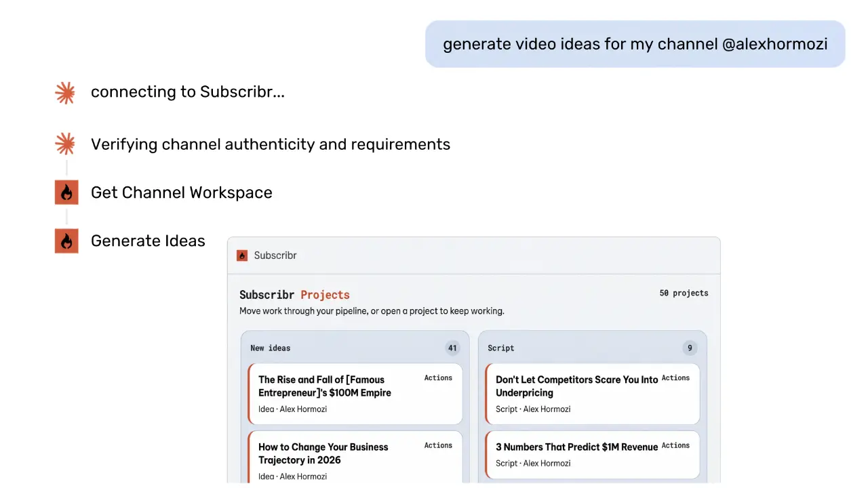Open Actions for 3 Numbers That Predict card
This screenshot has height=488, width=868.
tap(675, 446)
